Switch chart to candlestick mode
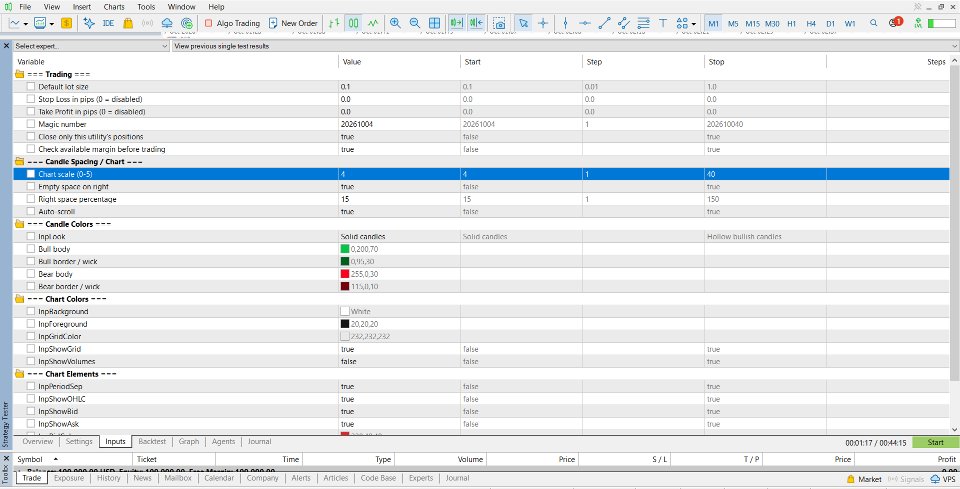The image size is (960, 489). click(x=353, y=23)
